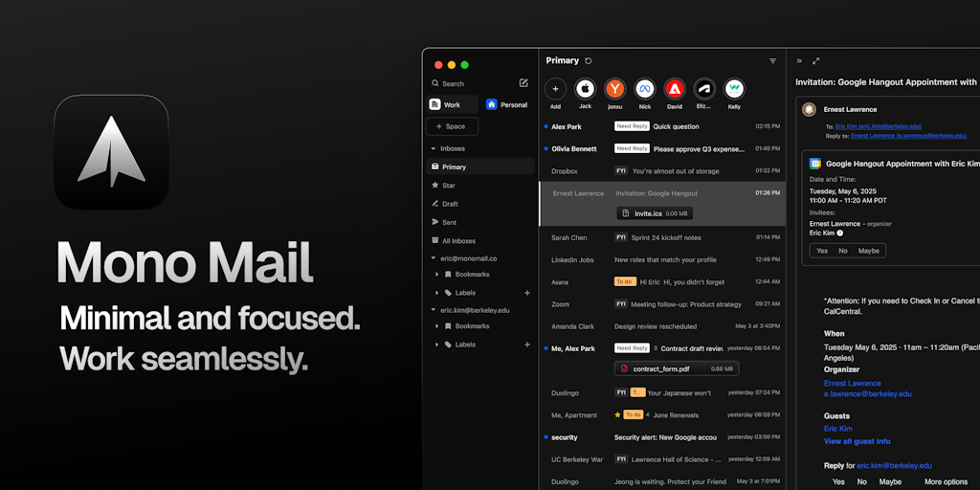The height and width of the screenshot is (490, 980).
Task: Open Alex Park Quick question email
Action: (x=662, y=126)
